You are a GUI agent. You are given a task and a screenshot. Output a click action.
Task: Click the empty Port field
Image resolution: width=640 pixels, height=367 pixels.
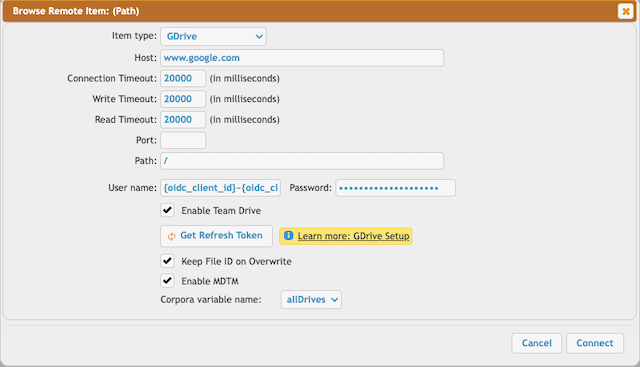pos(183,140)
